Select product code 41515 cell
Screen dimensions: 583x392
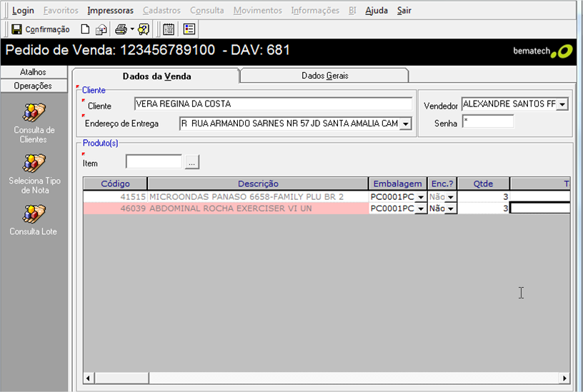(x=115, y=196)
